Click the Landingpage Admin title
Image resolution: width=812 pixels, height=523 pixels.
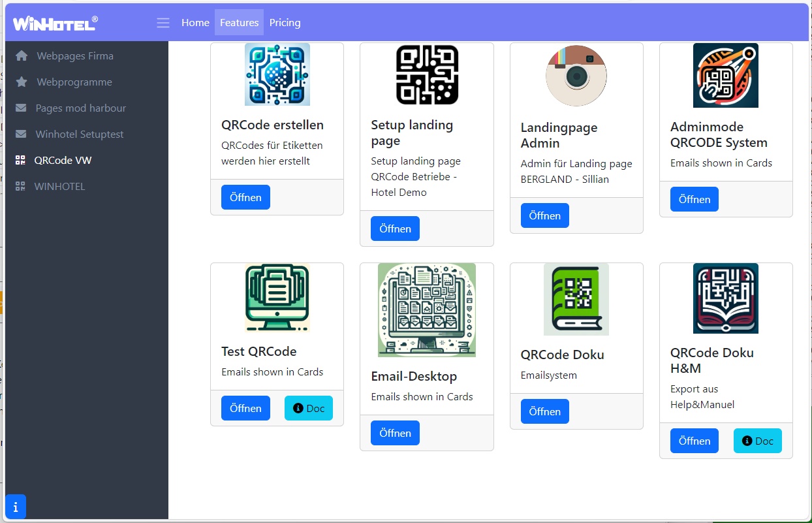point(559,135)
